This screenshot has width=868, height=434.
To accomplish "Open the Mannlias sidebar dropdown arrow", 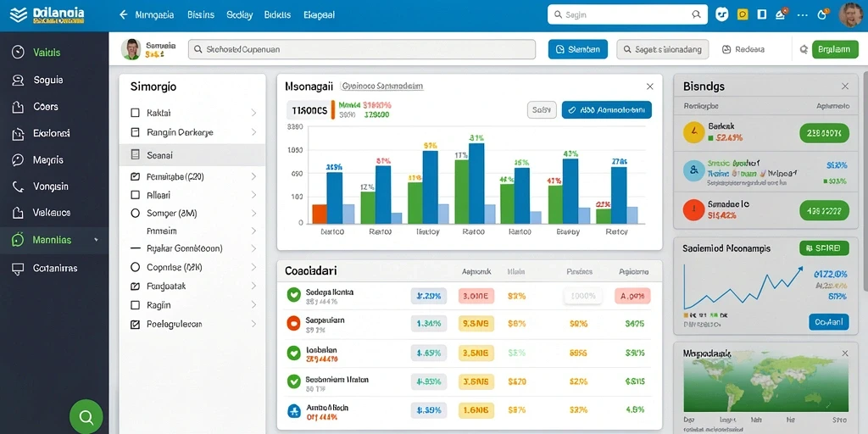I will pos(97,240).
